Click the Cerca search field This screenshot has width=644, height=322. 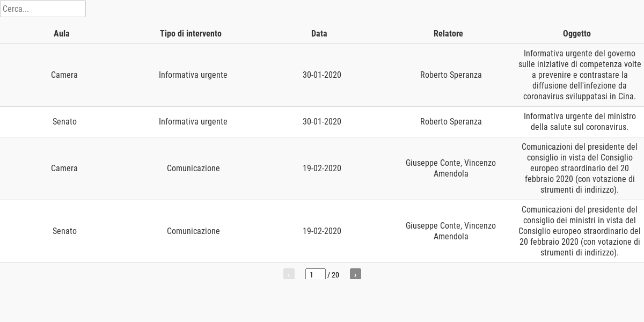43,9
